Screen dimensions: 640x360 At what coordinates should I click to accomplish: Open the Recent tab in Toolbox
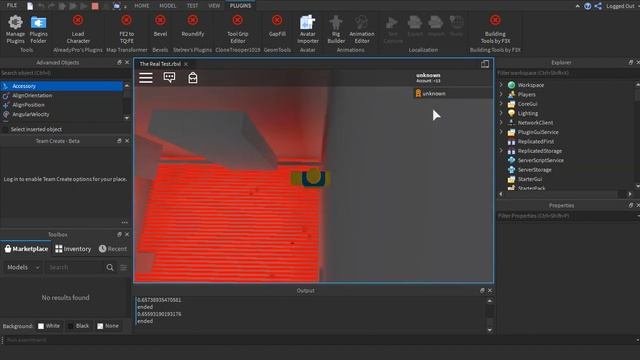tap(113, 249)
